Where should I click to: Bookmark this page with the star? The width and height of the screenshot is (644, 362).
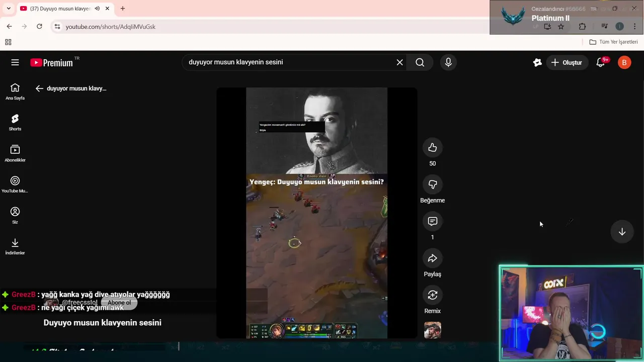tap(561, 26)
